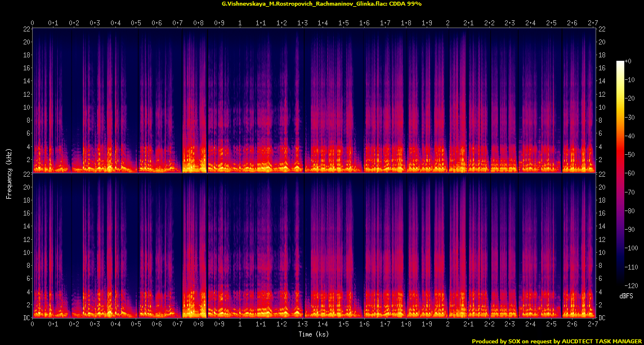Click the '-60' value on the color scale

pos(630,173)
